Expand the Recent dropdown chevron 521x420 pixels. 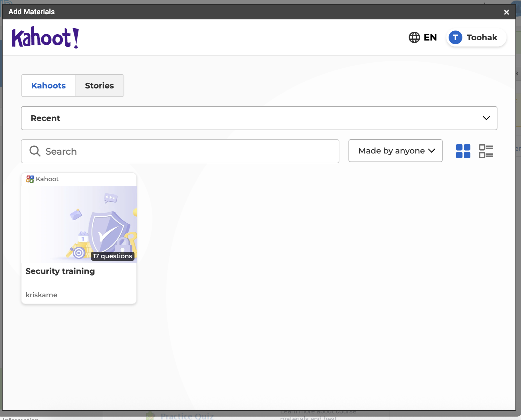(486, 118)
